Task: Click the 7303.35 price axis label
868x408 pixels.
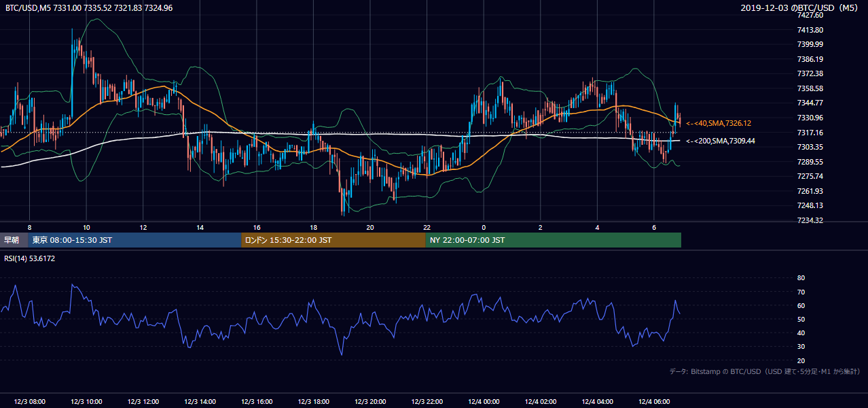Action: (810, 147)
